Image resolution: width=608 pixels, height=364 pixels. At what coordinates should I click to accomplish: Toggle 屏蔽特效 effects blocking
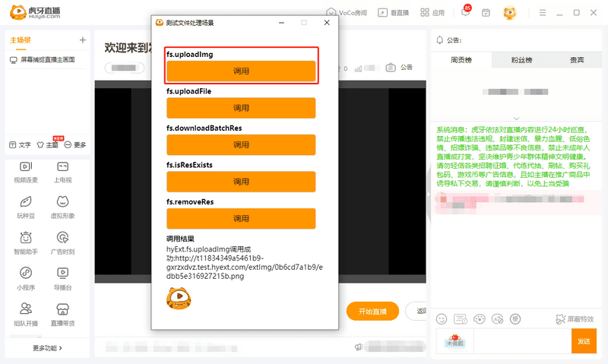coord(575,319)
